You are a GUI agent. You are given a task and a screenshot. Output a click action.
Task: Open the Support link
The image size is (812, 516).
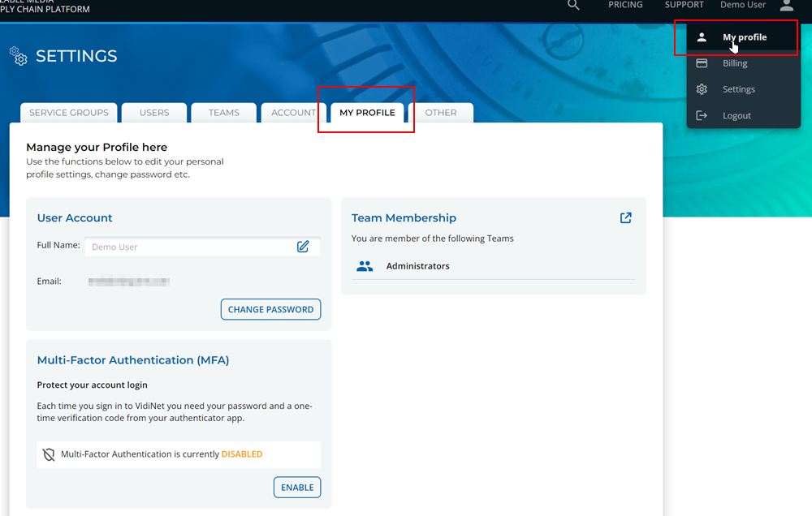[x=684, y=5]
